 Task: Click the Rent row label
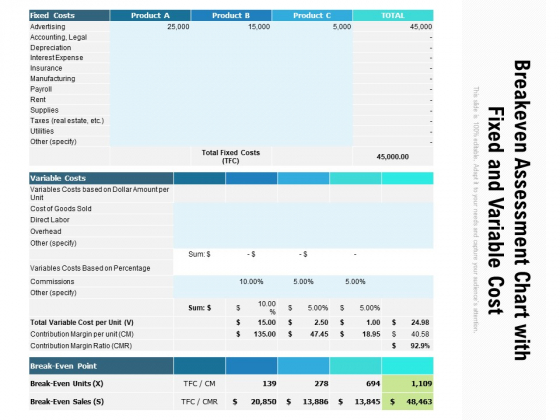tap(38, 100)
